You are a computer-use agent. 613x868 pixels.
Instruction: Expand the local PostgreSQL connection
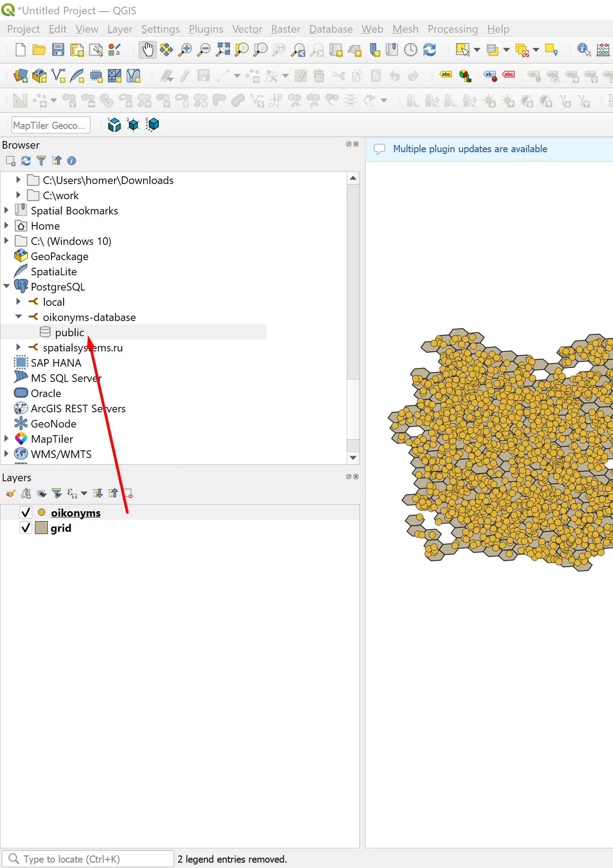point(18,302)
